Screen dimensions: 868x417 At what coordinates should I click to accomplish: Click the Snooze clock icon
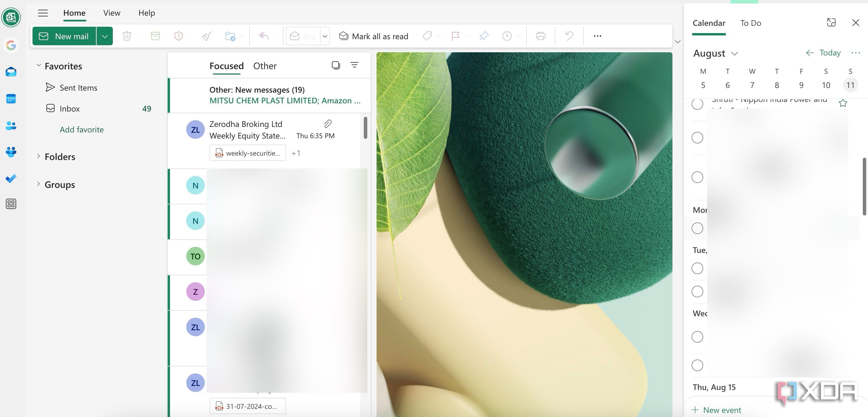[x=507, y=36]
